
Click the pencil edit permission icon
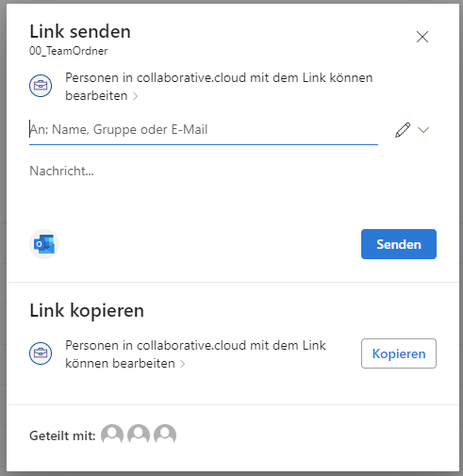point(403,130)
